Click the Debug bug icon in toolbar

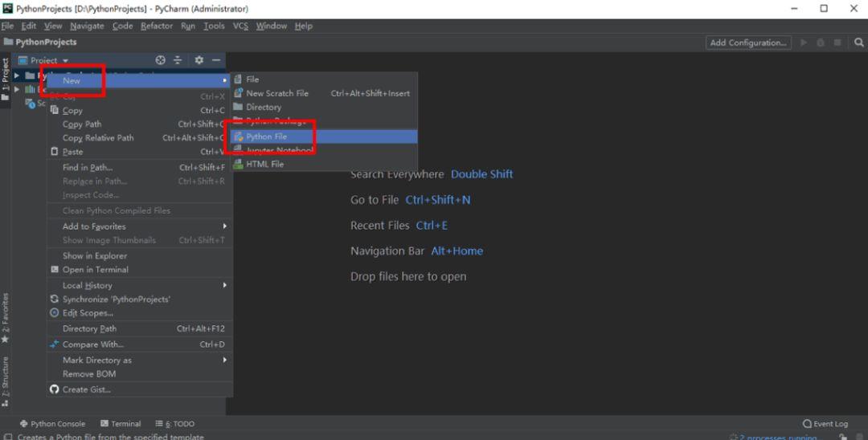tap(821, 43)
